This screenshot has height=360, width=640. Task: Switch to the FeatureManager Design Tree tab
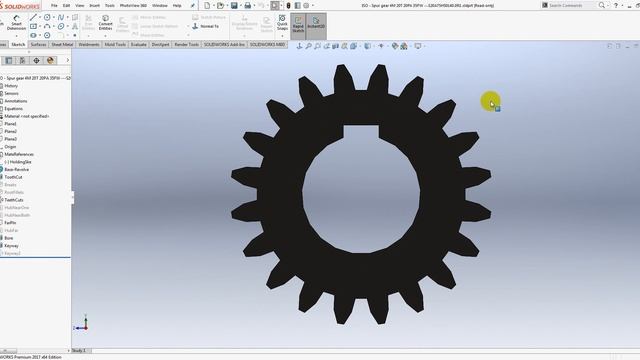[9, 60]
